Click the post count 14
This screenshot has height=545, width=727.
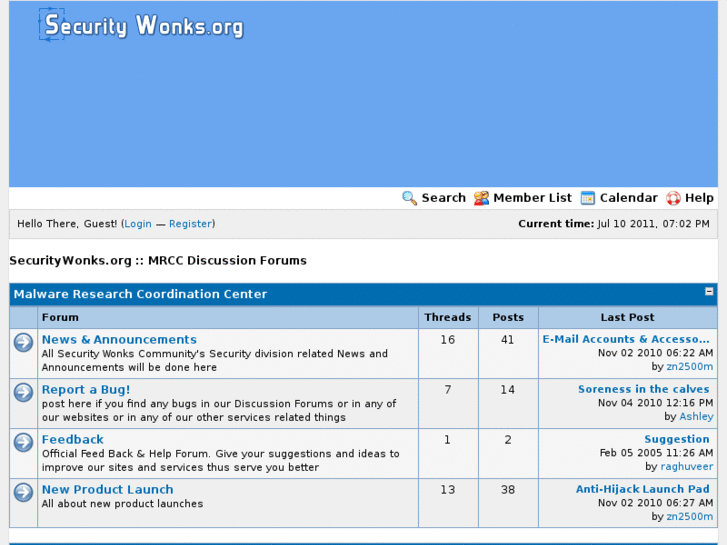pyautogui.click(x=508, y=390)
